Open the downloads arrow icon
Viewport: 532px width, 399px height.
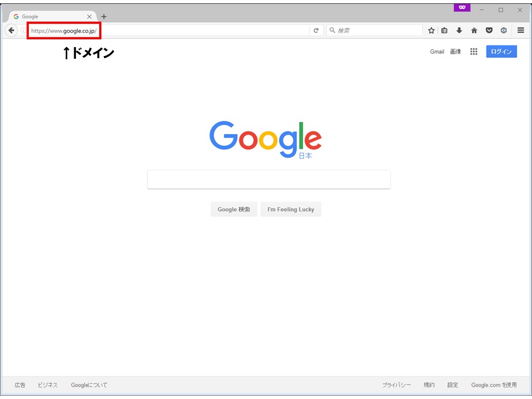pyautogui.click(x=459, y=30)
